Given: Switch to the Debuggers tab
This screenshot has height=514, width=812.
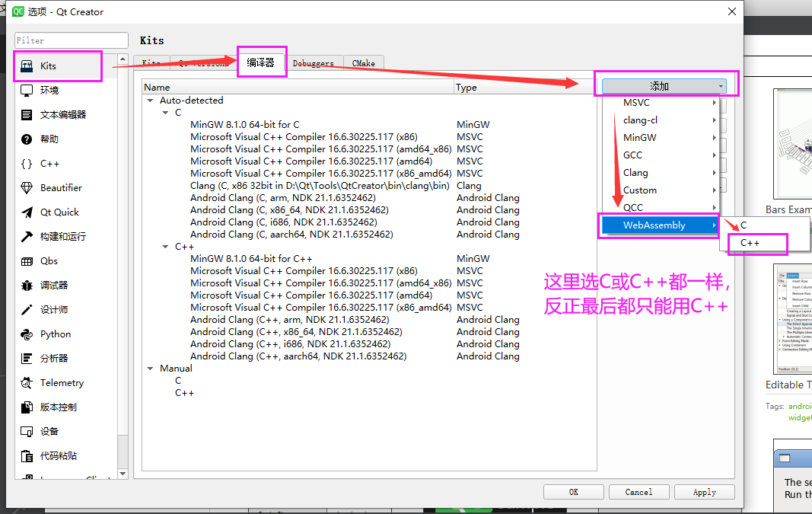Looking at the screenshot, I should [x=314, y=63].
